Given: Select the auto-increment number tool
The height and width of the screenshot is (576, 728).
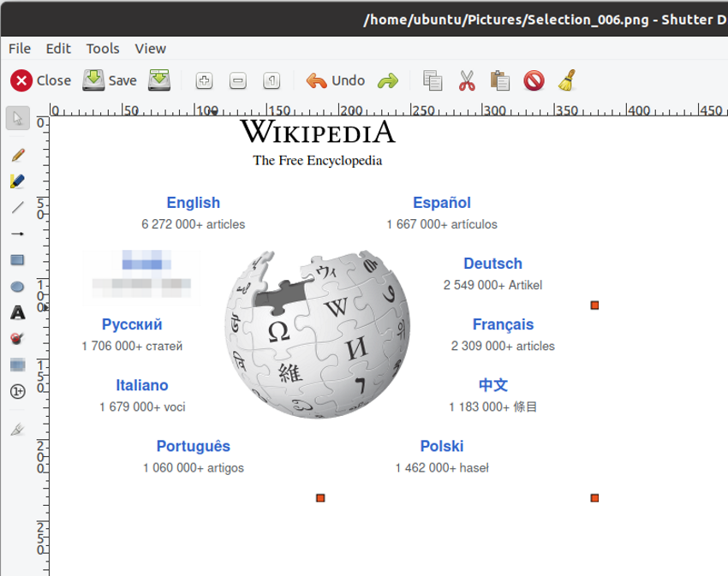Looking at the screenshot, I should (x=18, y=392).
